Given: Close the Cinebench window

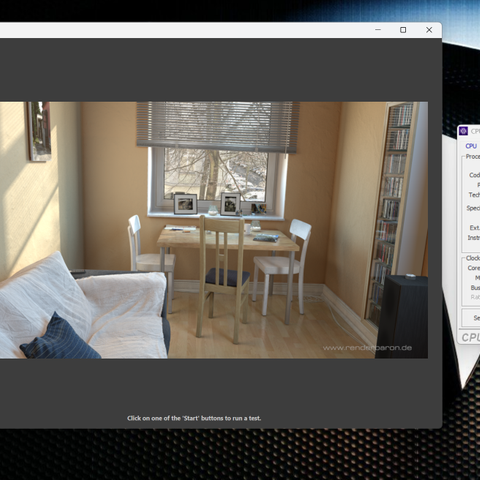Looking at the screenshot, I should click(x=429, y=30).
